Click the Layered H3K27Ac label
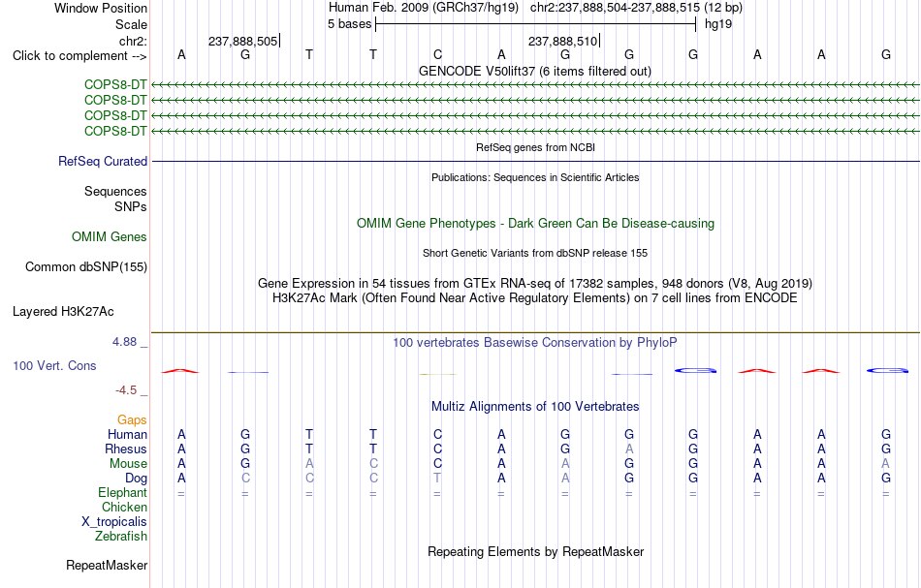Viewport: 921px width, 588px height. point(63,312)
